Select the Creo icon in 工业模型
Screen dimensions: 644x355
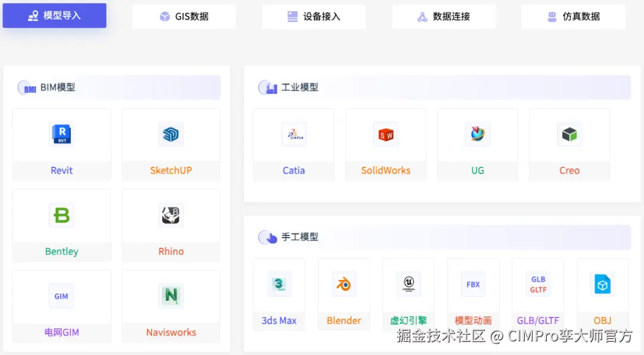coord(569,134)
